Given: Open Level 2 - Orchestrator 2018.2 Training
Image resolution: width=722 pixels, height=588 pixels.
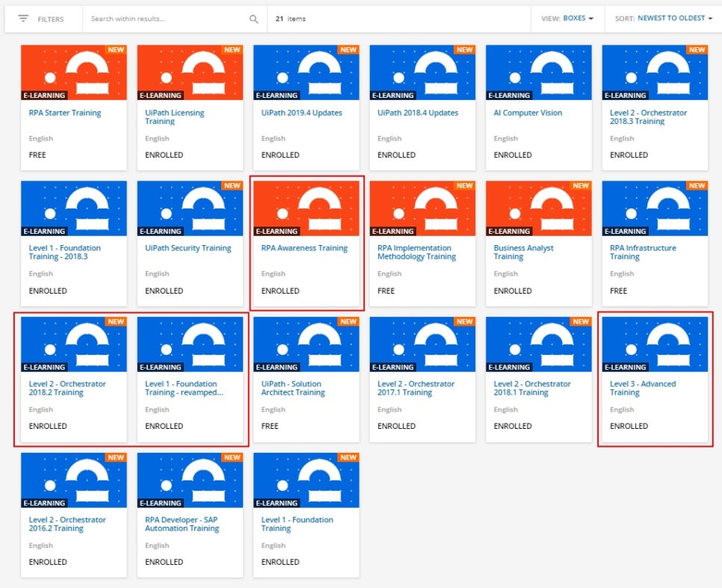Looking at the screenshot, I should point(67,389).
